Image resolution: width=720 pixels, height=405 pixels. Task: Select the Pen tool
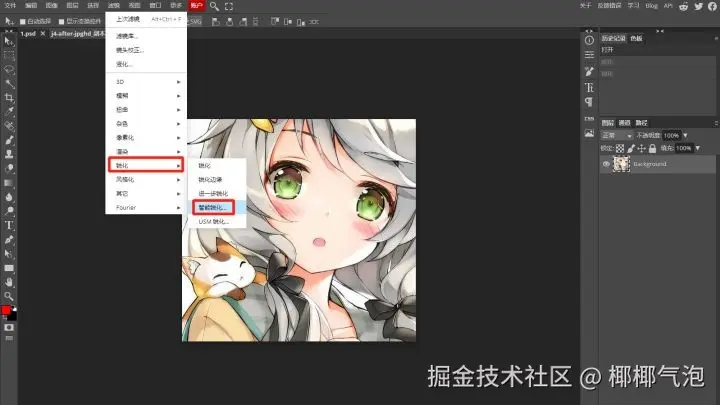[9, 240]
